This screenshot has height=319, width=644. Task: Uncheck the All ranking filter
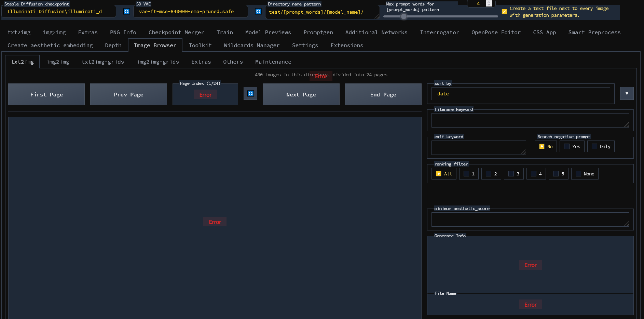pyautogui.click(x=439, y=174)
